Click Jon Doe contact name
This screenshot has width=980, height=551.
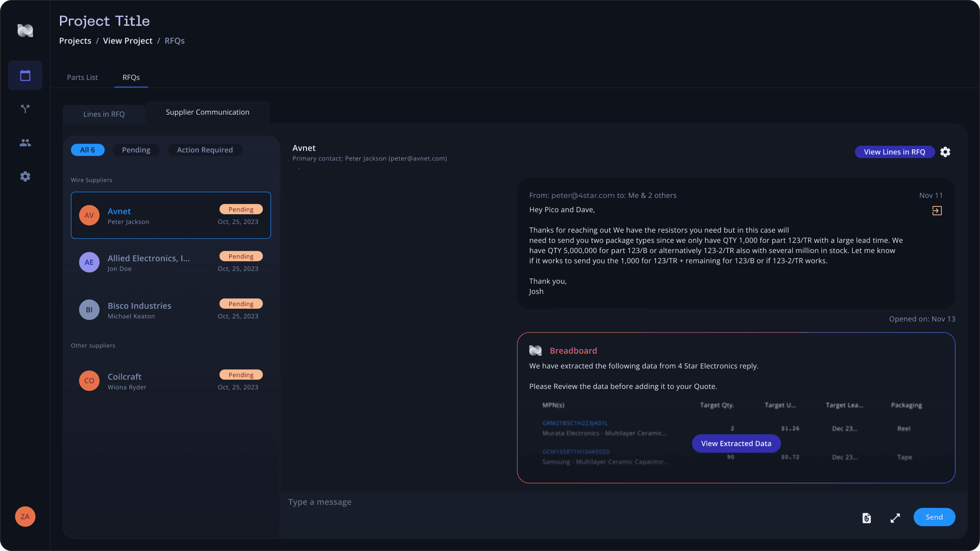(120, 269)
